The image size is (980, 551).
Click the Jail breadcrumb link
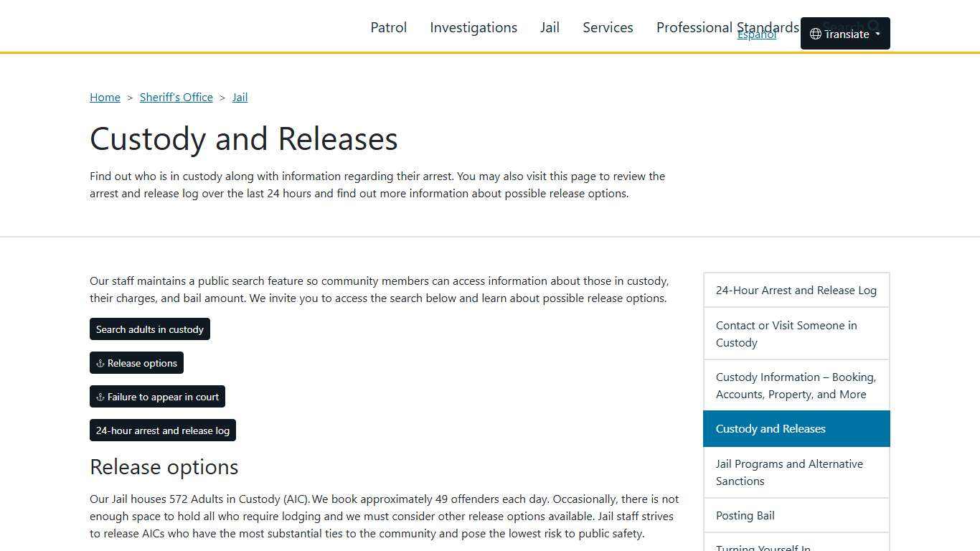240,97
